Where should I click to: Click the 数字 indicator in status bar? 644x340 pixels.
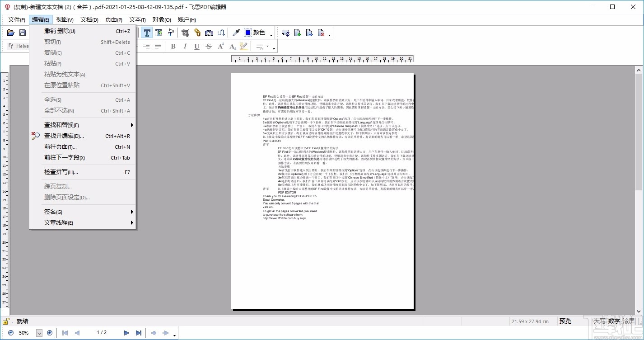pos(614,321)
